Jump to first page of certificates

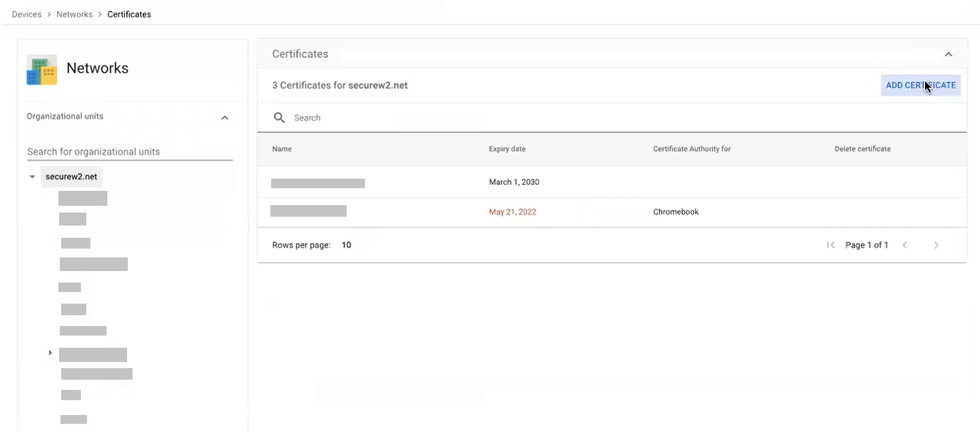tap(830, 245)
